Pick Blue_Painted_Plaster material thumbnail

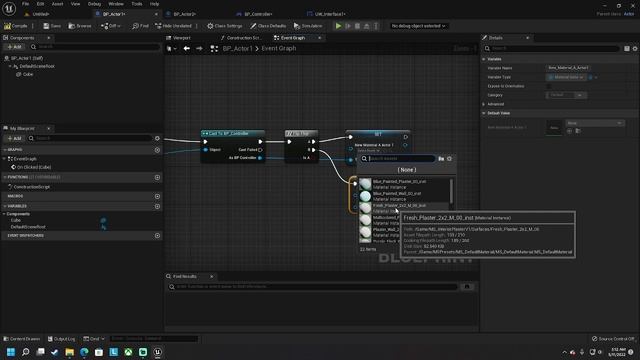[365, 184]
